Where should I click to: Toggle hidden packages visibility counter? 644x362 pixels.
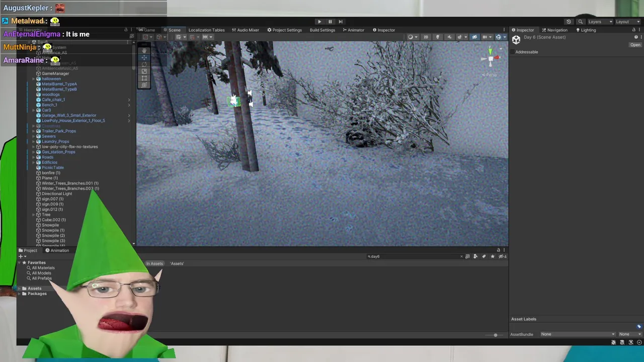click(502, 256)
